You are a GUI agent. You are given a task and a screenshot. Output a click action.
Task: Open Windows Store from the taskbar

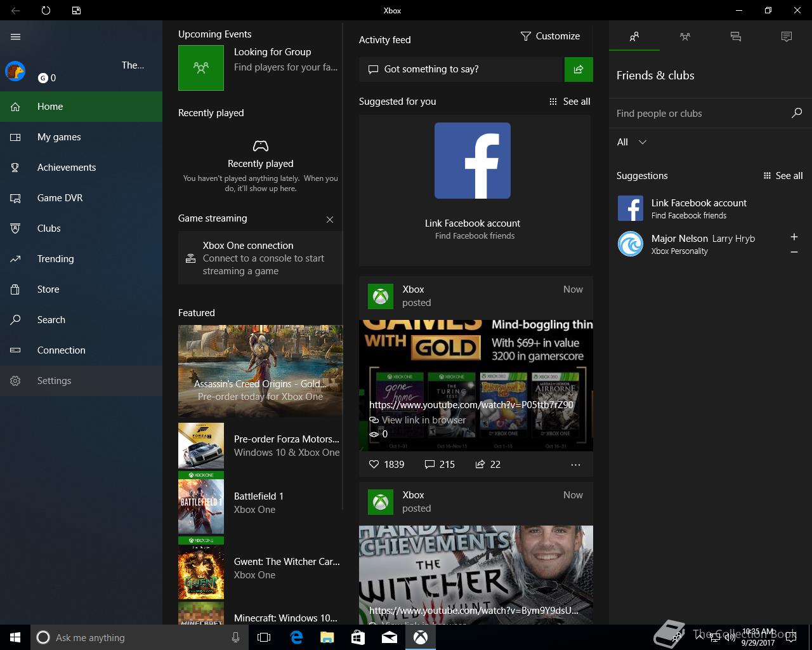(358, 637)
